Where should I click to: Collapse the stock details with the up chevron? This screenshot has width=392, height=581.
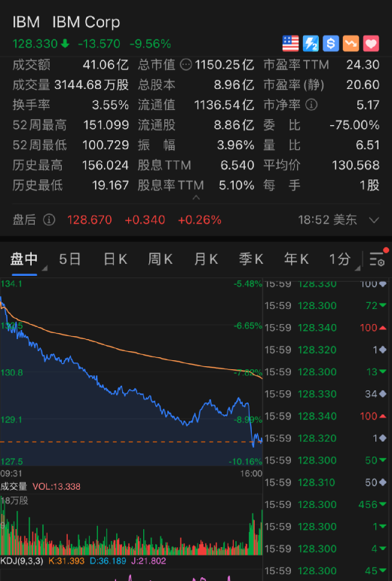(196, 198)
